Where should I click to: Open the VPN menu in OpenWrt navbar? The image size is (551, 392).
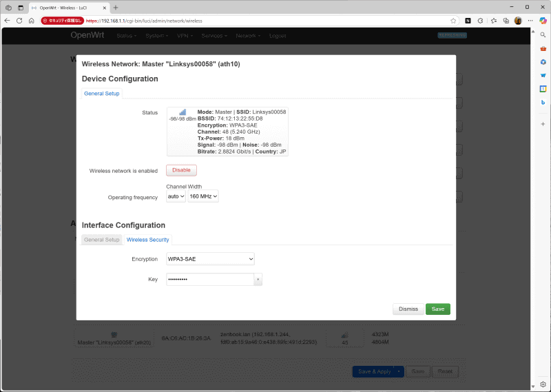[185, 36]
